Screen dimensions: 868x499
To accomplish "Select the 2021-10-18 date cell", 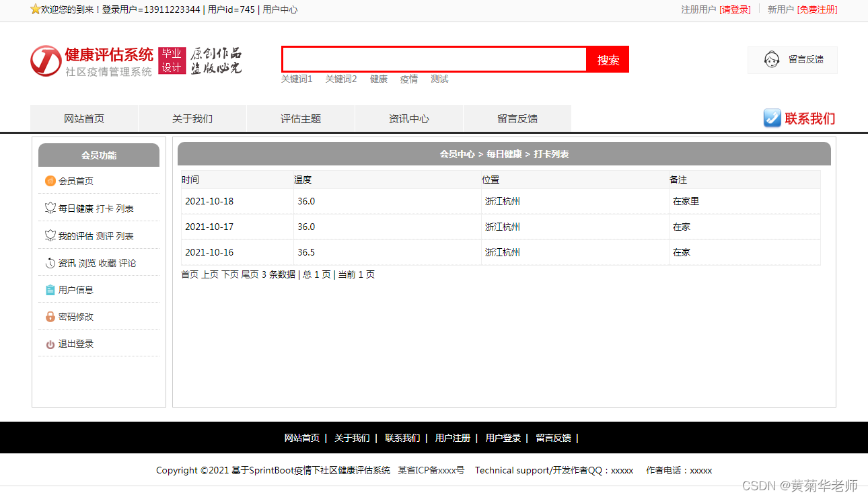I will 238,201.
